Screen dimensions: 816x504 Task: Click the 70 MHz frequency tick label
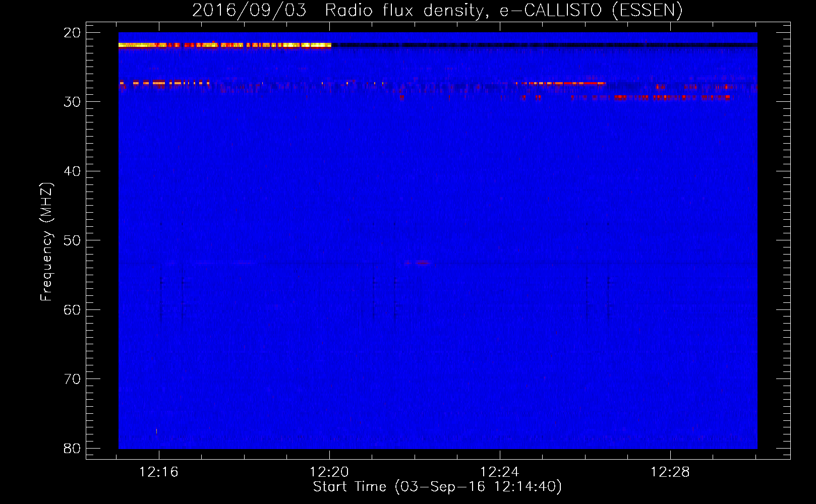72,379
